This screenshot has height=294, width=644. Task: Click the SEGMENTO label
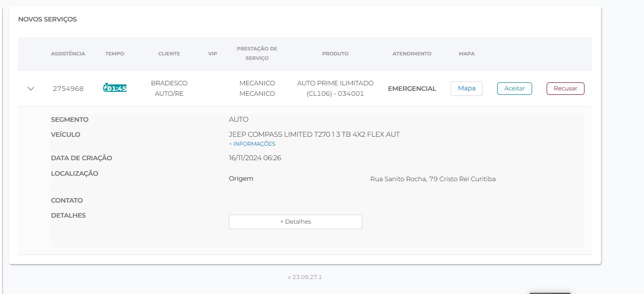point(69,119)
